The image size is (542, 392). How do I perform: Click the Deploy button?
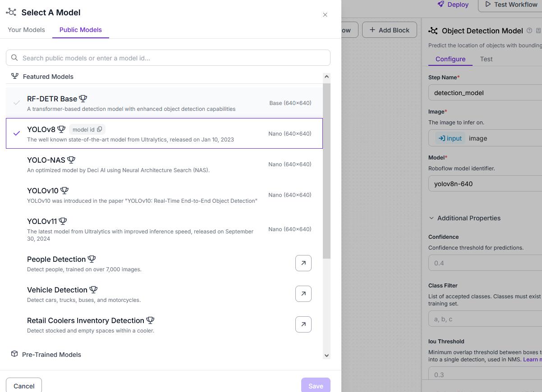(x=453, y=5)
